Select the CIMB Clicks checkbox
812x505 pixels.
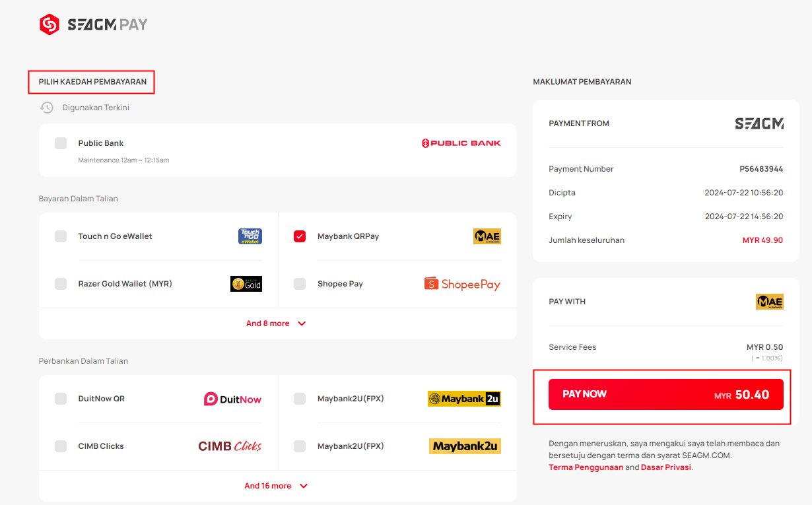(61, 446)
